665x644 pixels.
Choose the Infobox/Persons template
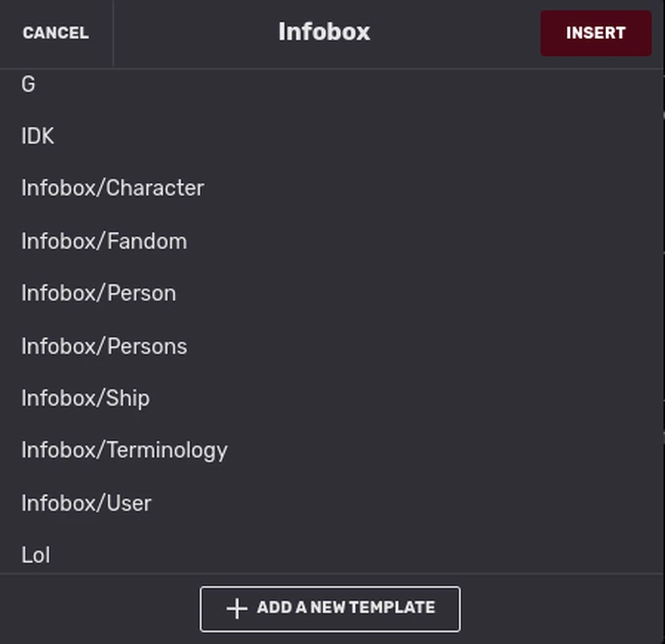point(104,346)
